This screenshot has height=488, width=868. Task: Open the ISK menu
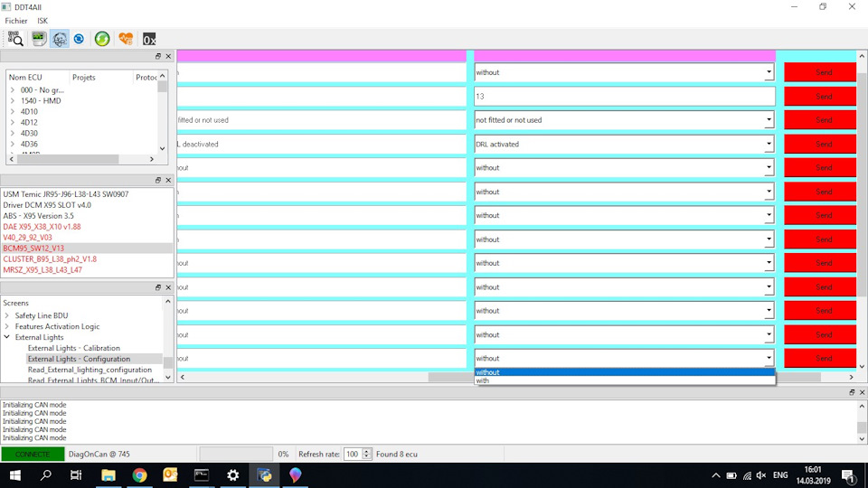pyautogui.click(x=42, y=20)
